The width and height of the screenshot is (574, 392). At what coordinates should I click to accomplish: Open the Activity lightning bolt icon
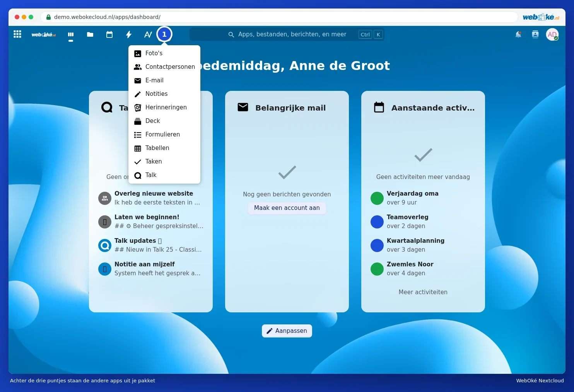pyautogui.click(x=129, y=34)
